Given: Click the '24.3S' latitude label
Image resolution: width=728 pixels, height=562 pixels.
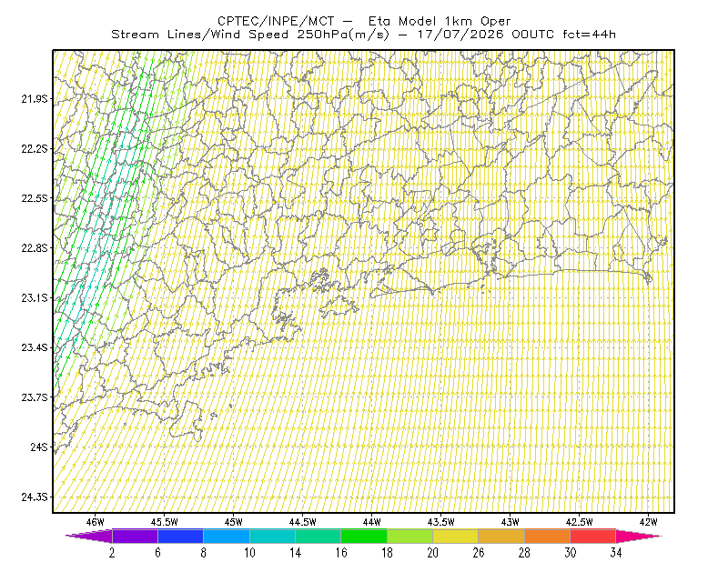Looking at the screenshot, I should coord(34,497).
